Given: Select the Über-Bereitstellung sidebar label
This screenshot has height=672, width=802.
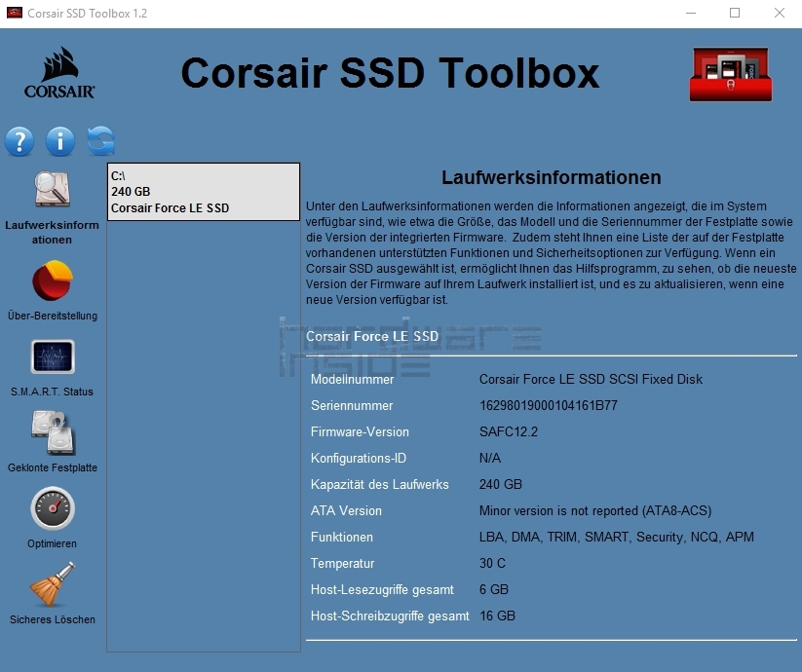Looking at the screenshot, I should pyautogui.click(x=53, y=316).
